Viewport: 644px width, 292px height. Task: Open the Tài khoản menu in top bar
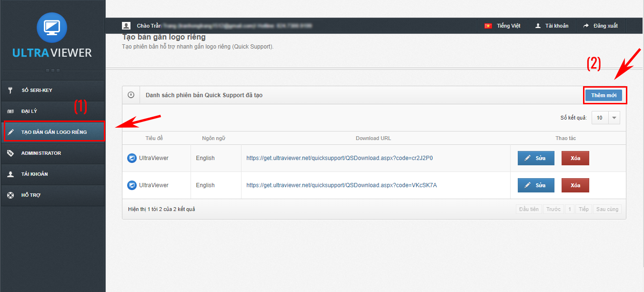tap(552, 26)
